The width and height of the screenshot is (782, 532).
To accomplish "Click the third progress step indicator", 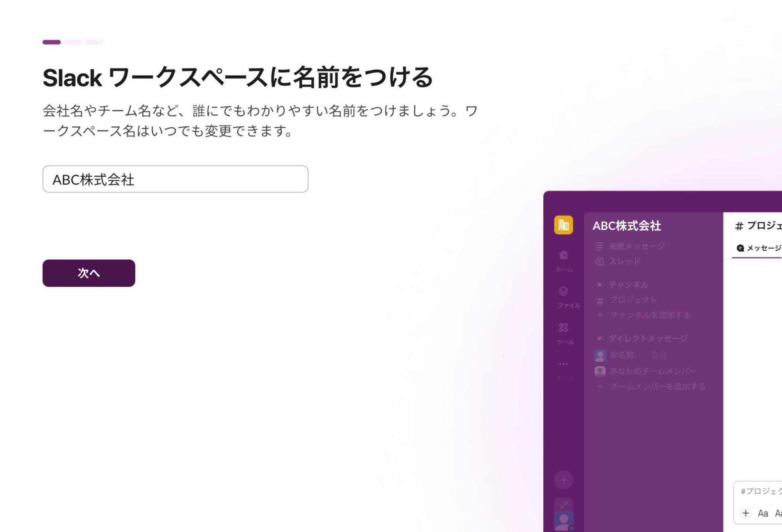I will [94, 42].
